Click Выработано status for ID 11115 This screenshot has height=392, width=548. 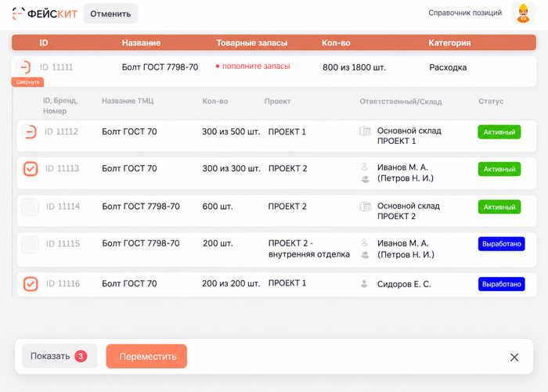click(x=502, y=244)
